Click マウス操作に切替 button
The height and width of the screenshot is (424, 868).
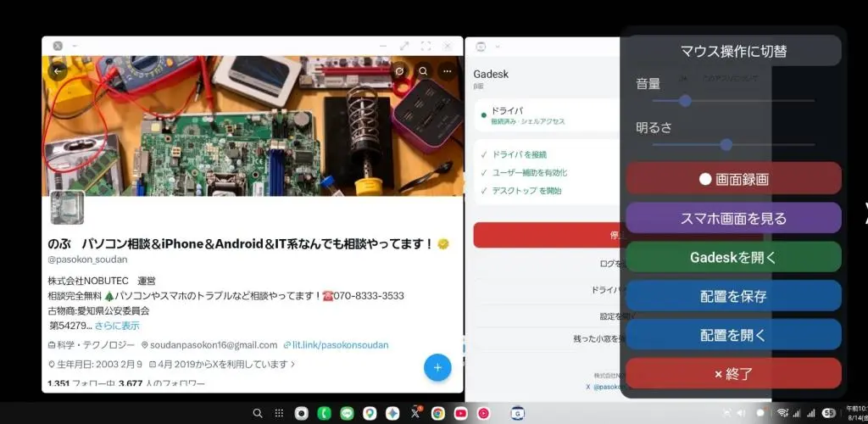(x=733, y=51)
